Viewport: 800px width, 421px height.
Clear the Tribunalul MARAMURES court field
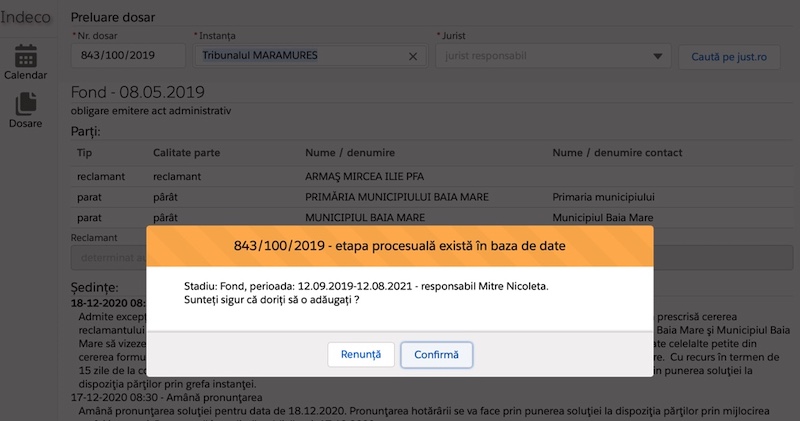point(413,57)
